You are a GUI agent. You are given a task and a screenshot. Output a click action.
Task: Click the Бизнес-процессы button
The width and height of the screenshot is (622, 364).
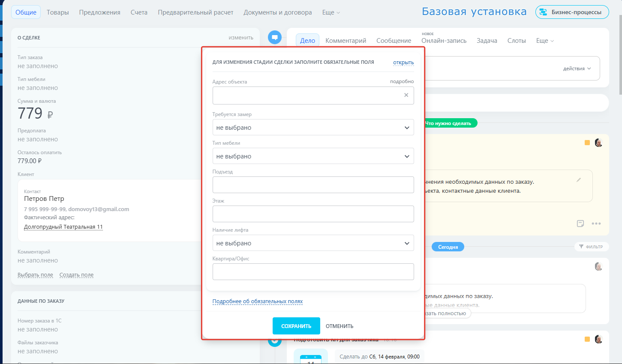click(x=572, y=12)
